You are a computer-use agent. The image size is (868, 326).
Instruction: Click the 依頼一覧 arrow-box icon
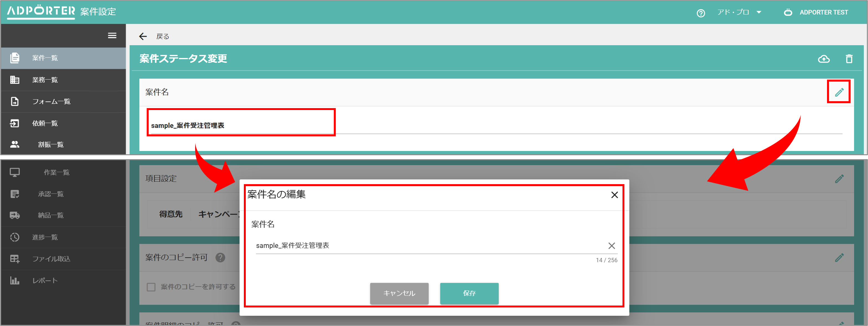(x=15, y=123)
